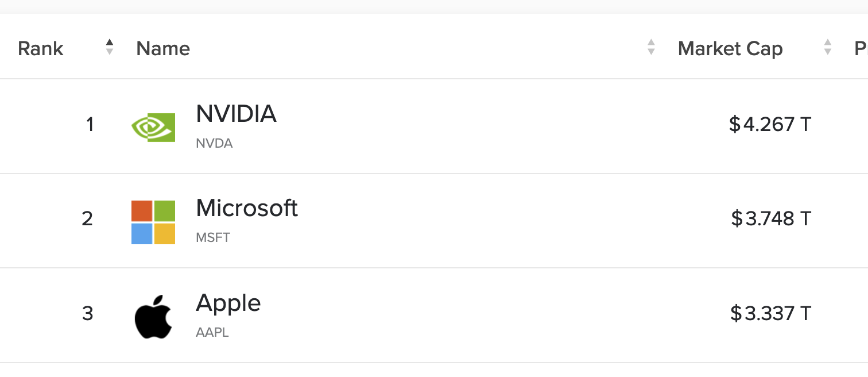Sort by the Name column header
The image size is (868, 377).
(163, 49)
